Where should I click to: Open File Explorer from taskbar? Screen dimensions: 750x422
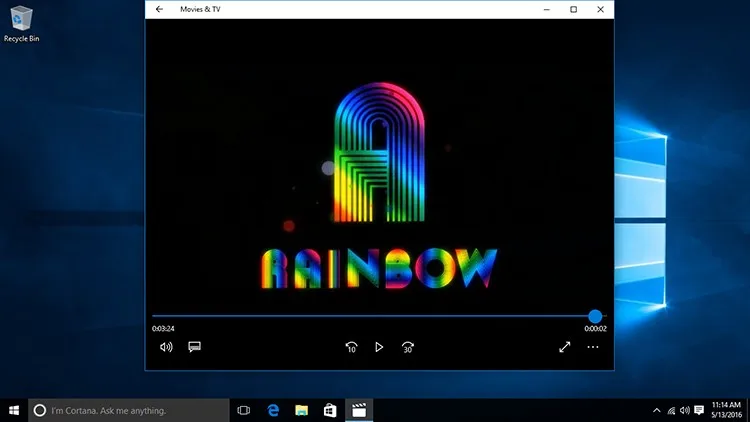pos(301,410)
